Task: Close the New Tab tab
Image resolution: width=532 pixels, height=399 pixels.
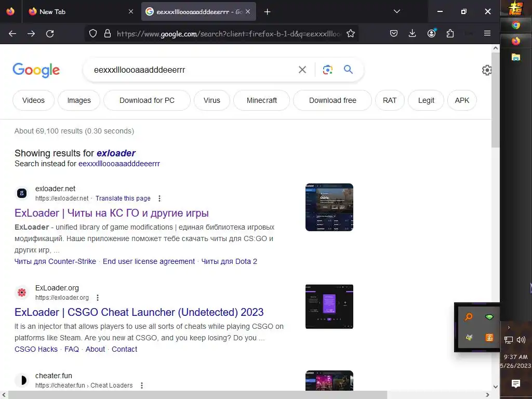Action: click(130, 11)
